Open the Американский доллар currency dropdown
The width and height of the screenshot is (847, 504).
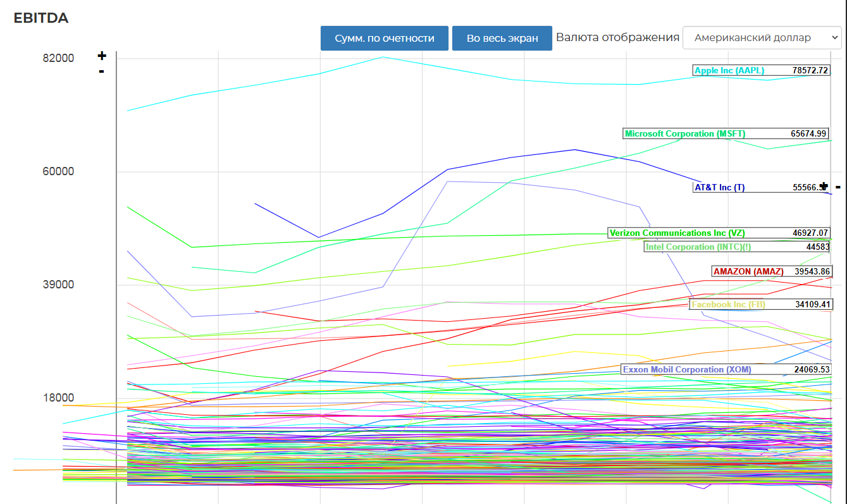pos(762,37)
